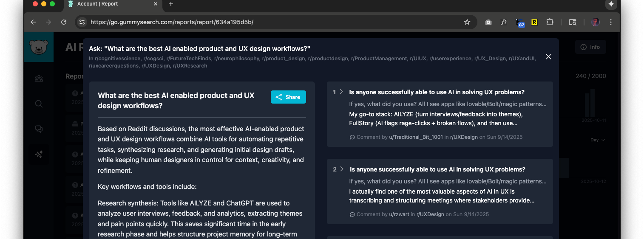
Task: Click second result title about solving UX problems
Action: pos(437,169)
